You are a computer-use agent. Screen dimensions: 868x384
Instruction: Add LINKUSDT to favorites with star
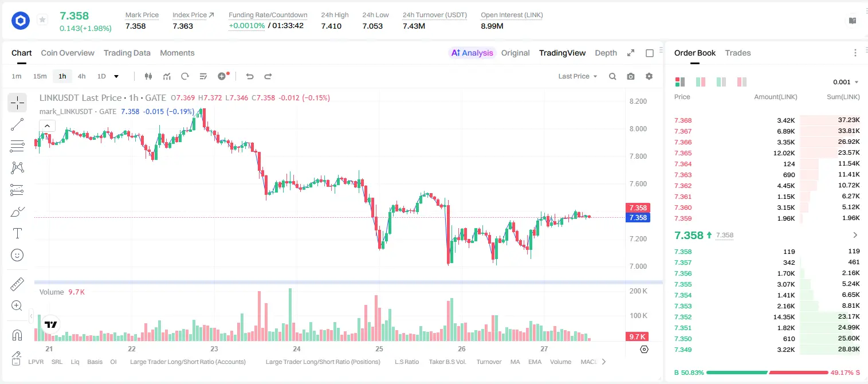(x=42, y=20)
